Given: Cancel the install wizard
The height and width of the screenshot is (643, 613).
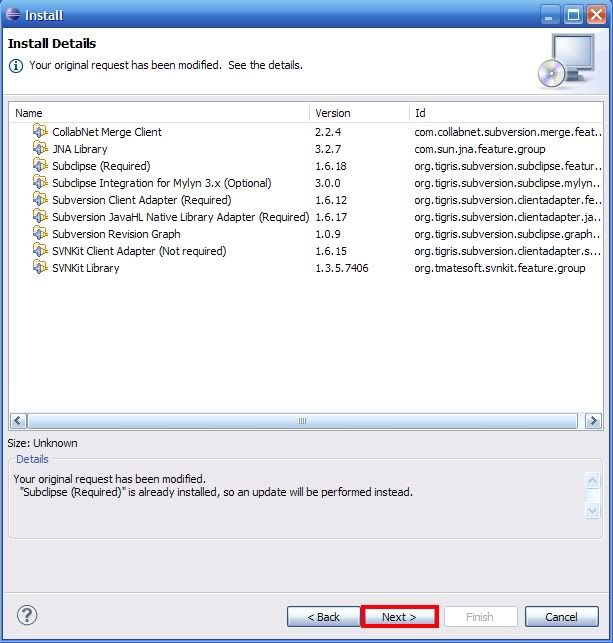Looking at the screenshot, I should [561, 617].
